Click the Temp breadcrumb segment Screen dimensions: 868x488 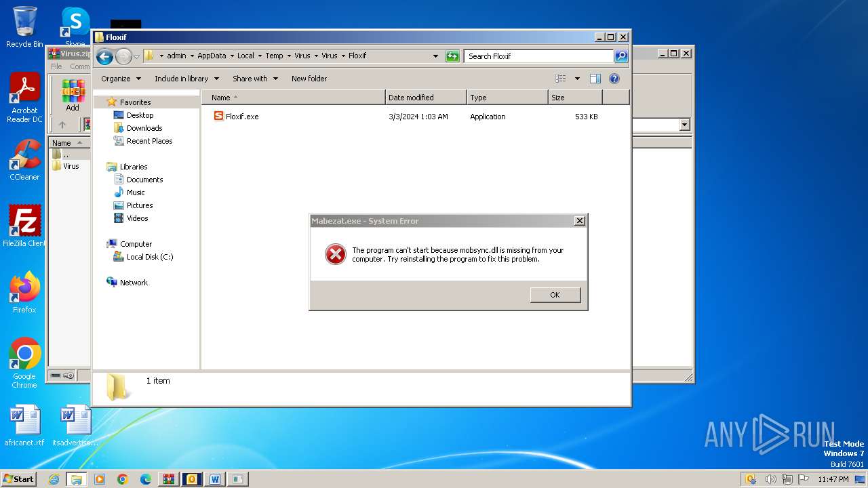coord(274,56)
